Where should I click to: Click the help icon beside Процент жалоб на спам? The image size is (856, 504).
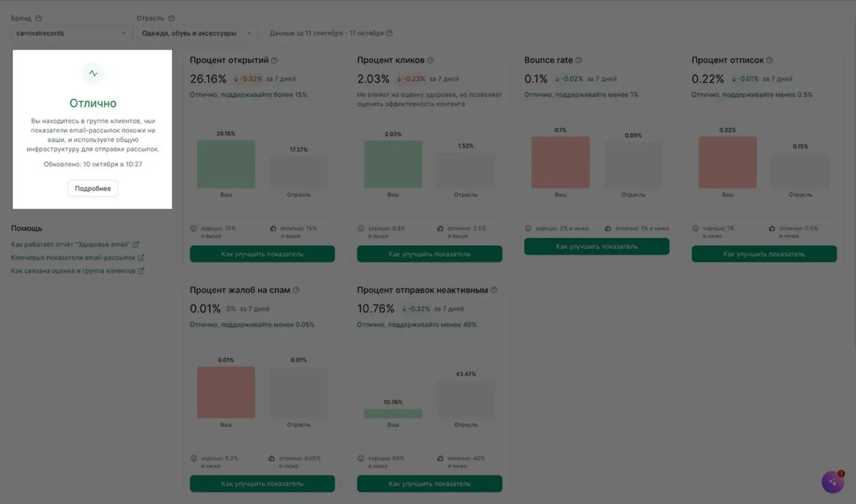296,290
